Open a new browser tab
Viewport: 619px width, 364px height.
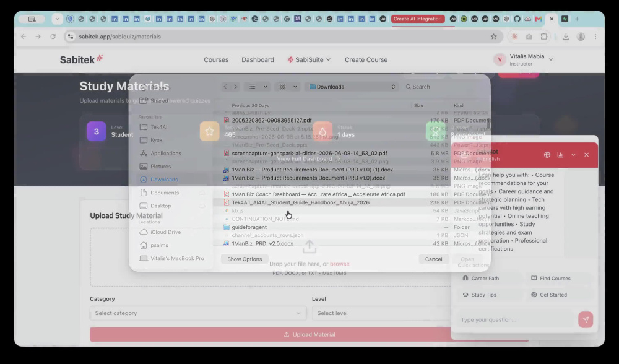pos(577,19)
